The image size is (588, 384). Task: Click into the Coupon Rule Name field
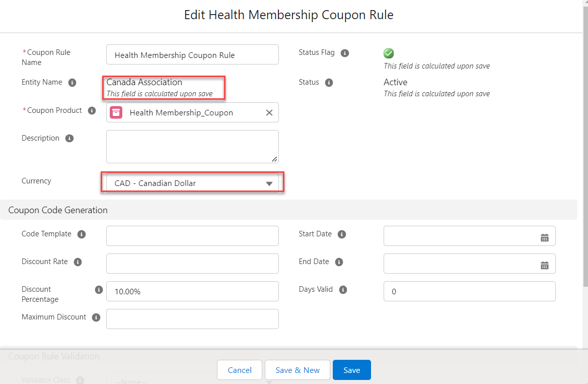coord(192,55)
